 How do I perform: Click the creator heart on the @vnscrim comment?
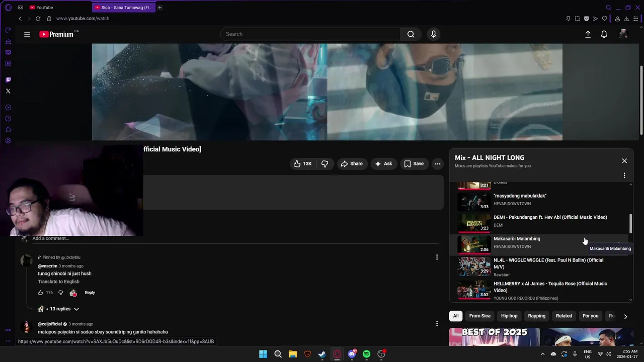73,293
